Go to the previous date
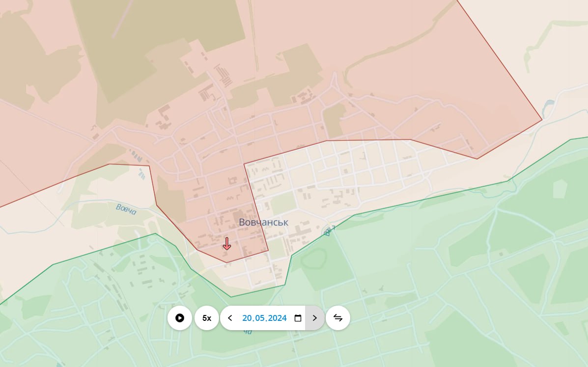This screenshot has height=367, width=588. [230, 318]
